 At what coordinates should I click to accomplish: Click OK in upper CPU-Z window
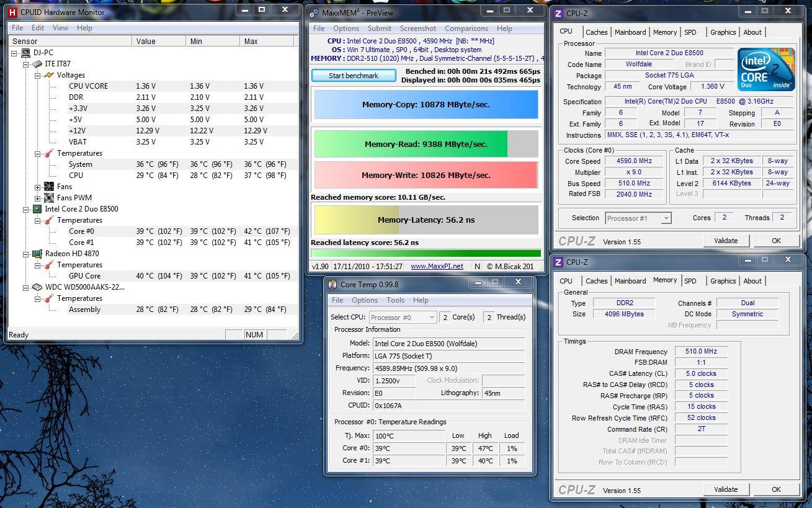[776, 241]
